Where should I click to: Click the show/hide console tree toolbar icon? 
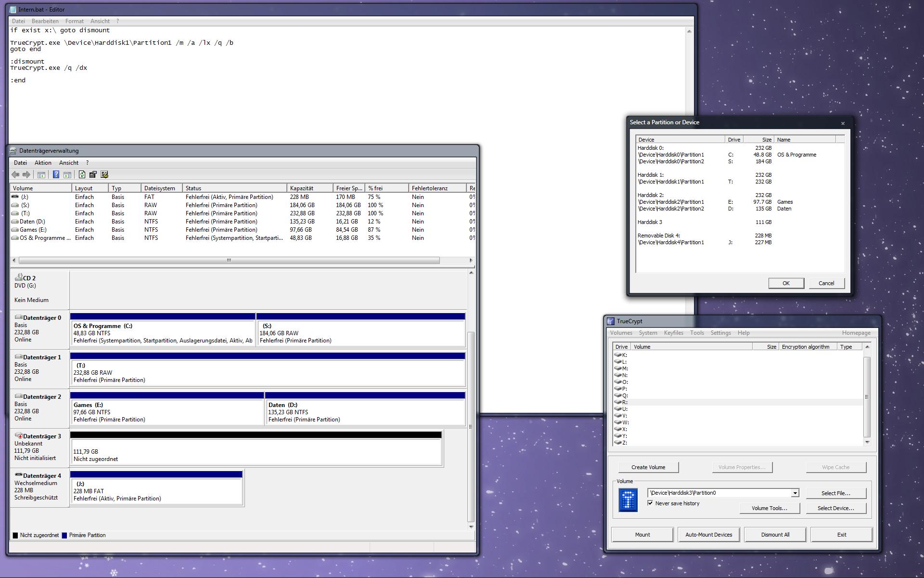[x=41, y=175]
